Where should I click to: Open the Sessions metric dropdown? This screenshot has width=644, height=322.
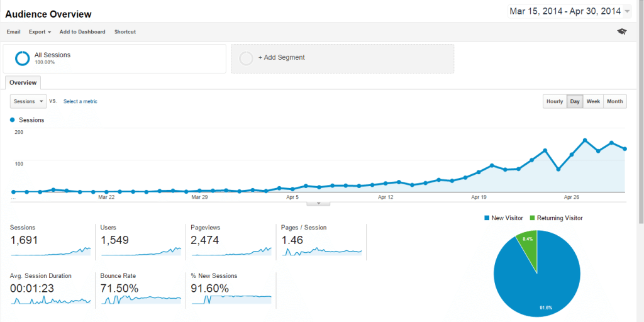[29, 101]
